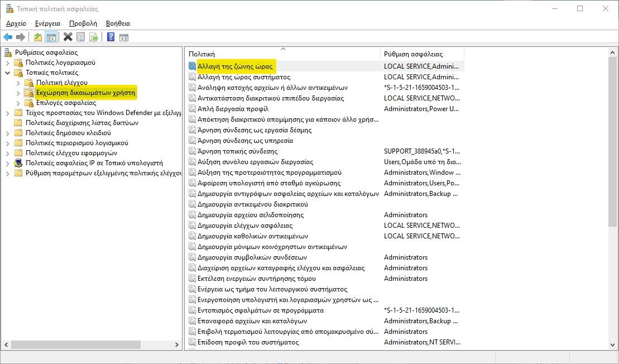Click the right arrow of the tree pane's horizontal scrollbar
Viewport: 619px width, 364px height.
(x=176, y=344)
